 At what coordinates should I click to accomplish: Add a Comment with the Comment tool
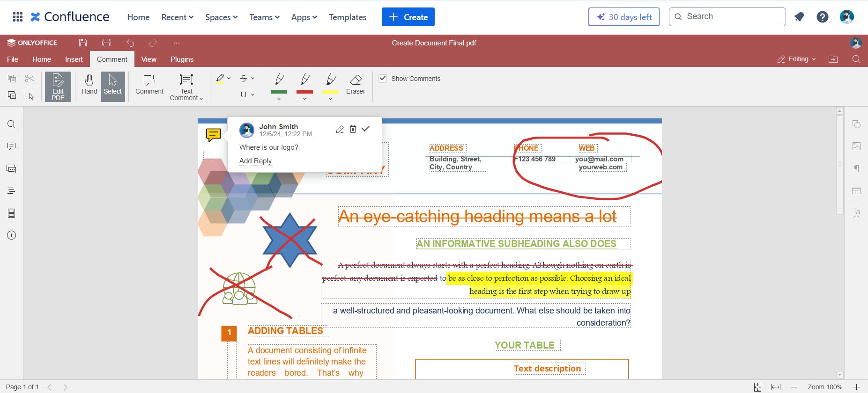(149, 85)
